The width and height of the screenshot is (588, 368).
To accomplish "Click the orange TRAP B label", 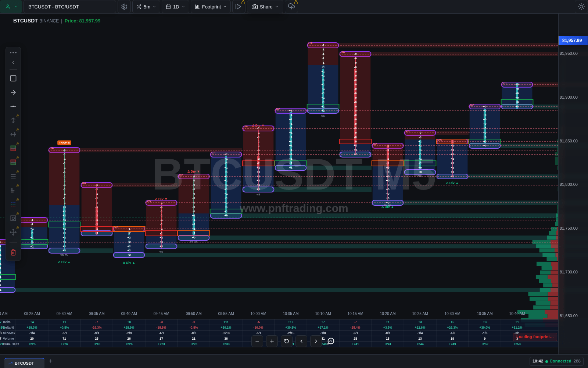I will [64, 143].
